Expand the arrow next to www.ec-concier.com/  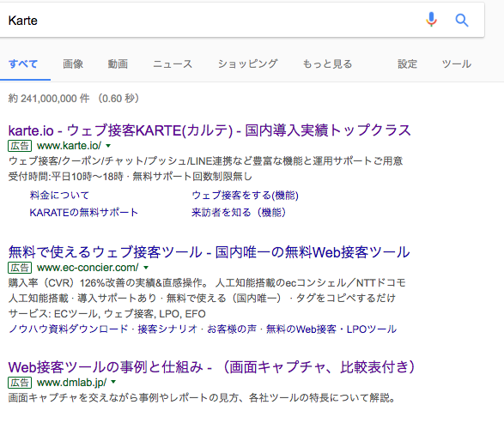point(146,268)
